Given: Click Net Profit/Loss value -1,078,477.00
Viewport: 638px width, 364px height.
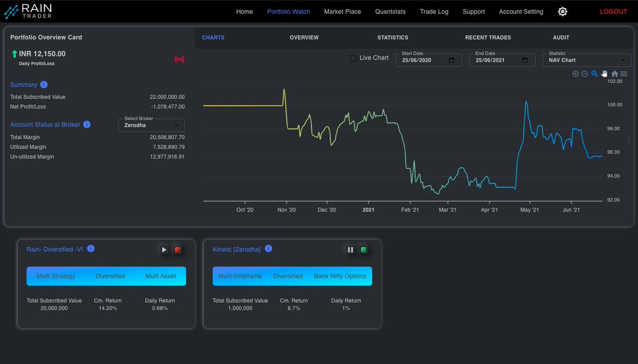Looking at the screenshot, I should point(167,107).
